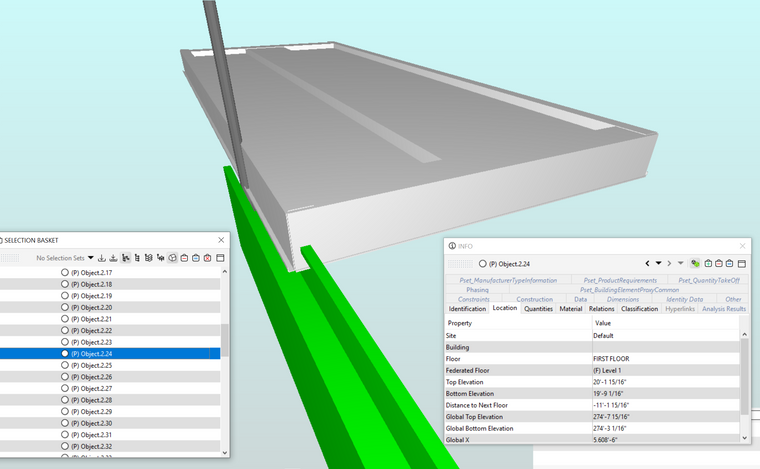The height and width of the screenshot is (469, 760).
Task: Open the Hyperlinks tab
Action: point(680,309)
